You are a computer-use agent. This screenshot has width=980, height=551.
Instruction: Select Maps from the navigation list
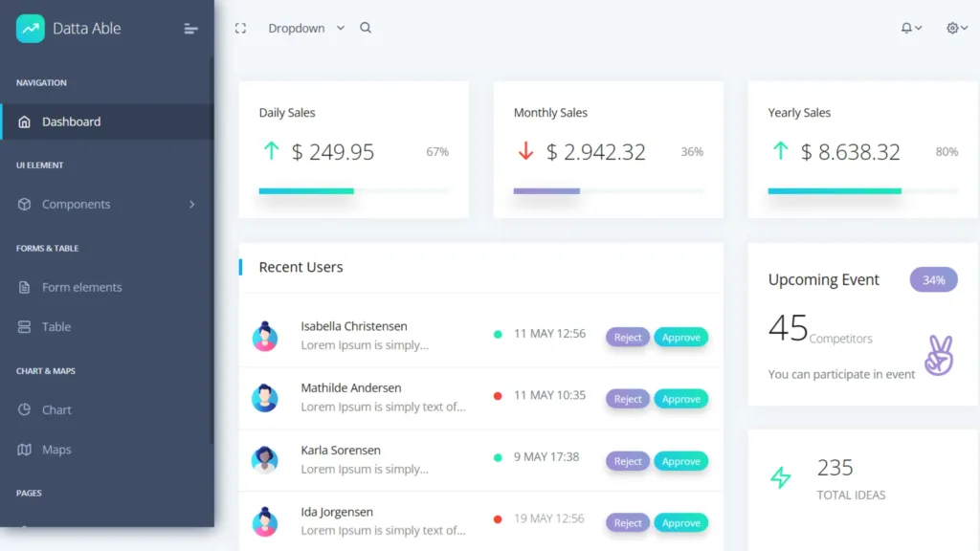click(x=57, y=449)
